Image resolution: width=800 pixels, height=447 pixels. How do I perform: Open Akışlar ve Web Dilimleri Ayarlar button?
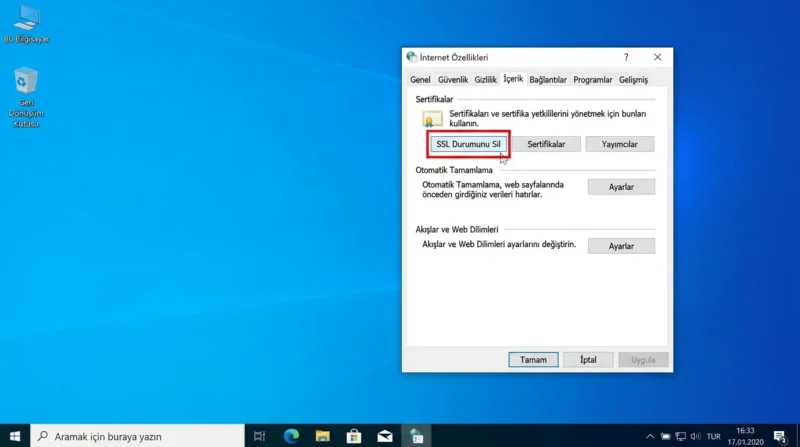621,246
